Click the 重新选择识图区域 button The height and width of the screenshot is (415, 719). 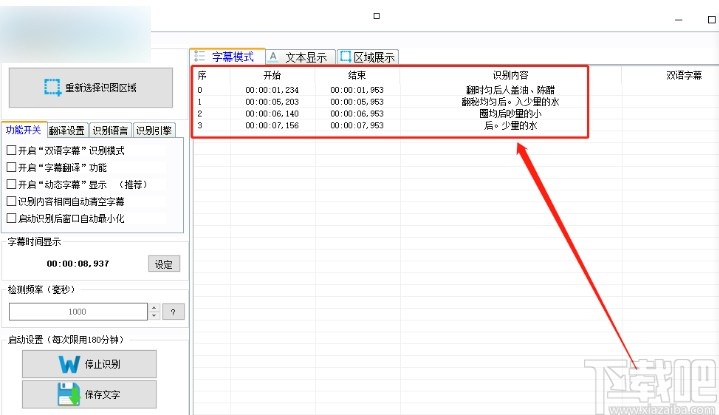pyautogui.click(x=91, y=88)
